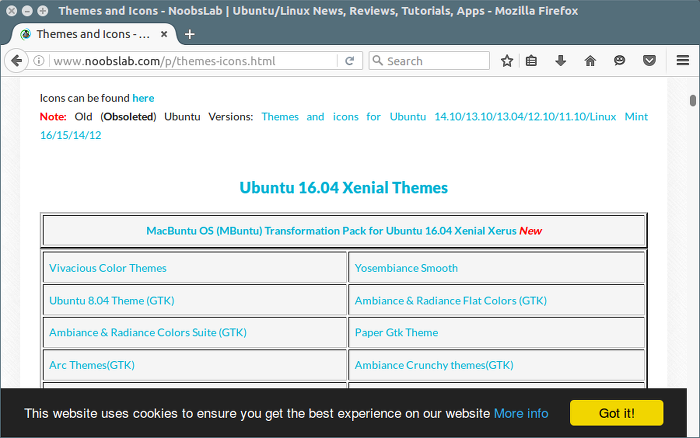700x438 pixels.
Task: Reload the current page
Action: tap(350, 61)
